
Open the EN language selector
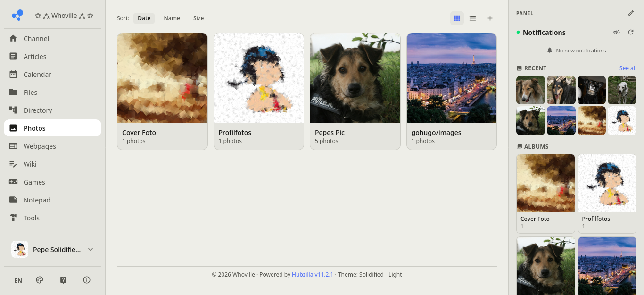(18, 280)
